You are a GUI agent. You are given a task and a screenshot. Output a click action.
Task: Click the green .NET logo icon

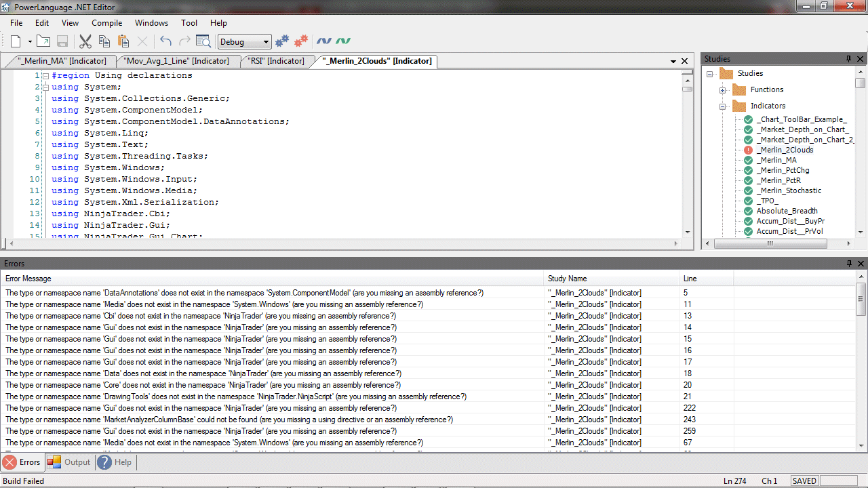click(x=343, y=41)
